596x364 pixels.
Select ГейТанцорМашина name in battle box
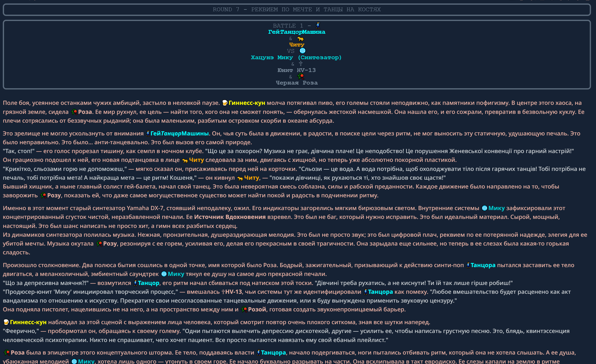(x=297, y=32)
